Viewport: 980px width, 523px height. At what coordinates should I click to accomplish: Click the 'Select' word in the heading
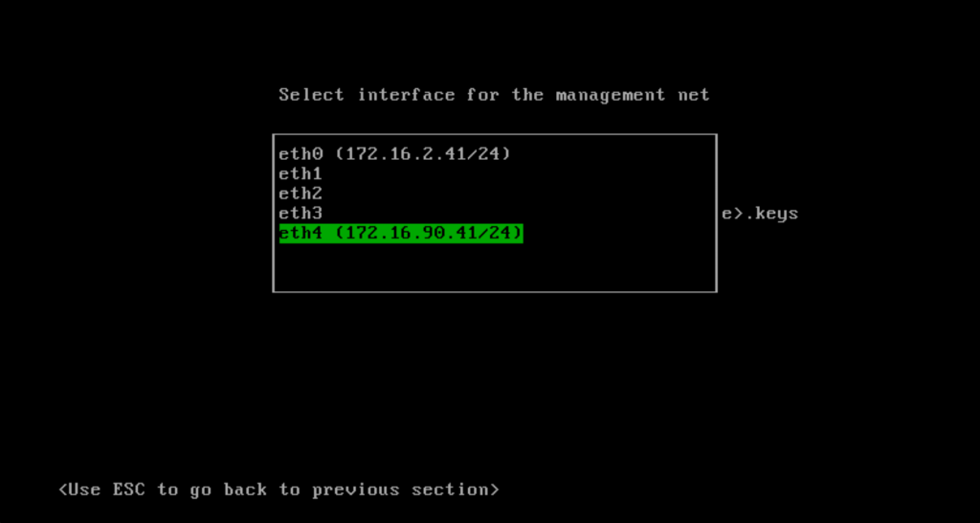[308, 95]
